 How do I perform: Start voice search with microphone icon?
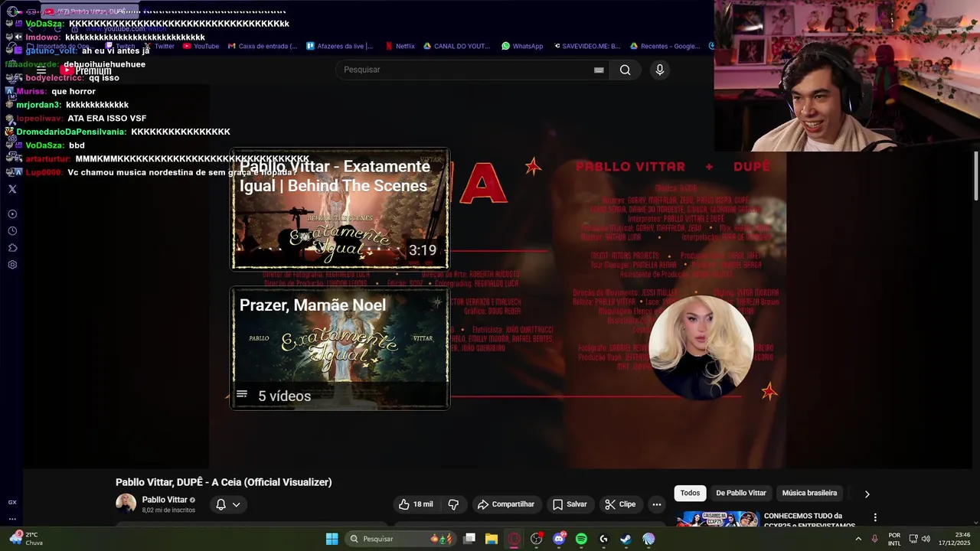pyautogui.click(x=660, y=70)
